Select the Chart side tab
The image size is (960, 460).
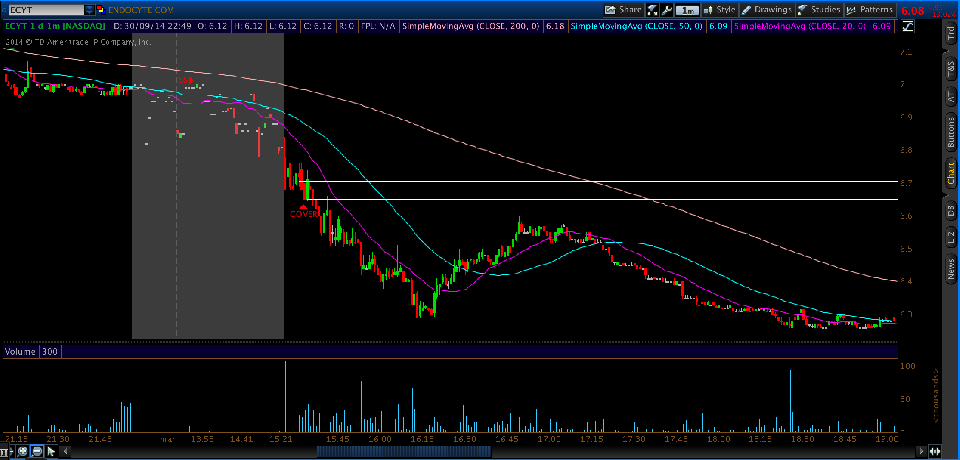[950, 173]
